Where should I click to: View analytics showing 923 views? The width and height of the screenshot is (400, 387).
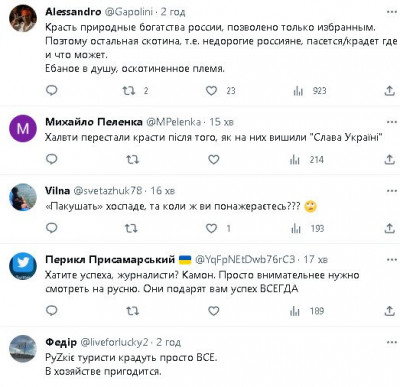(309, 91)
